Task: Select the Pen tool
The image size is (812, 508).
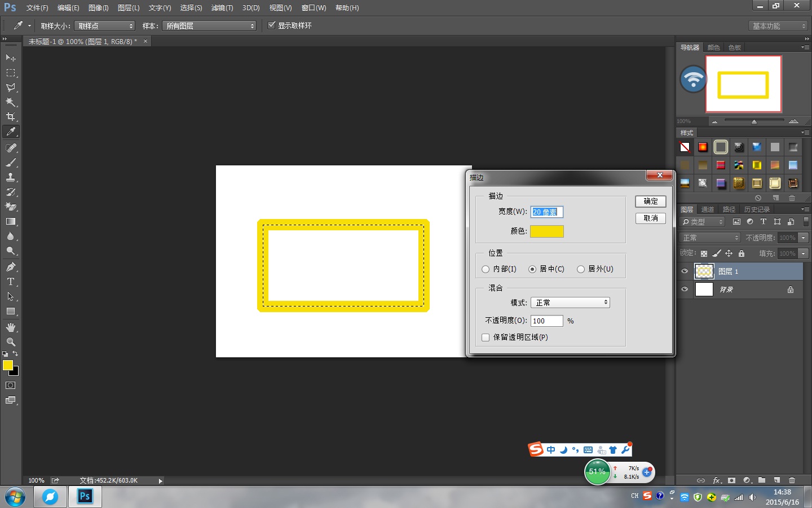Action: click(11, 267)
